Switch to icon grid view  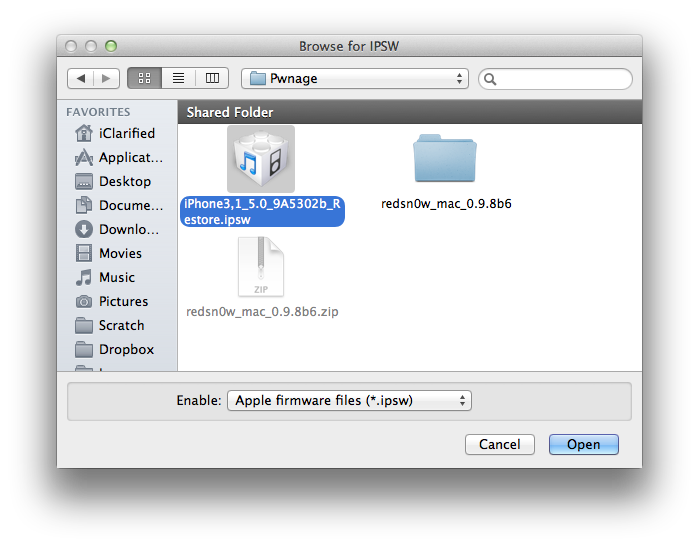[x=144, y=79]
